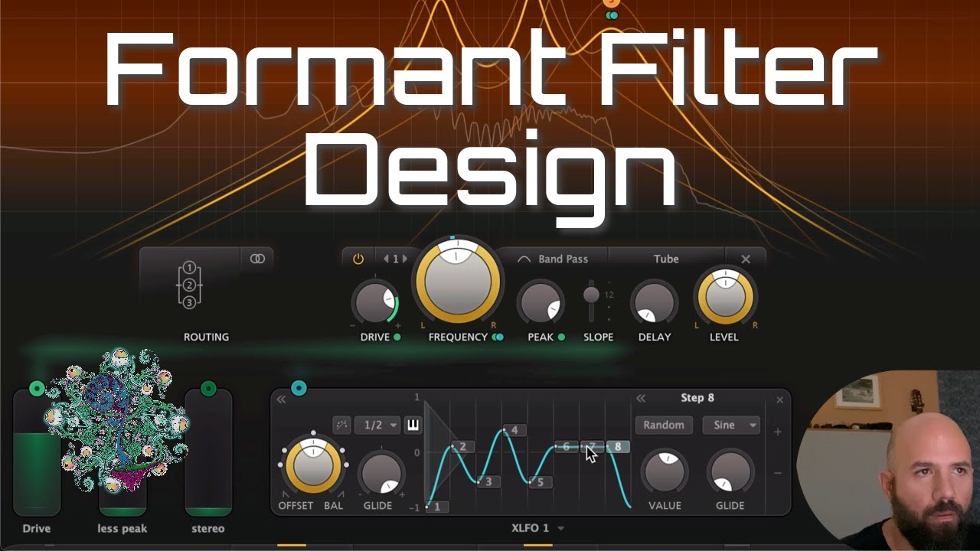Toggle the XLFO piano keyboard icon
Image resolution: width=980 pixels, height=551 pixels.
tap(413, 425)
